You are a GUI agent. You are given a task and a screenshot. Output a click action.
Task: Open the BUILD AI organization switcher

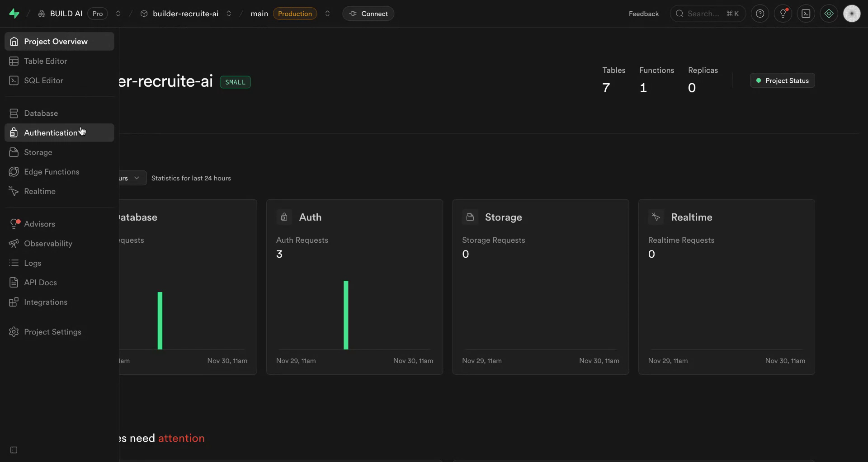click(x=66, y=13)
